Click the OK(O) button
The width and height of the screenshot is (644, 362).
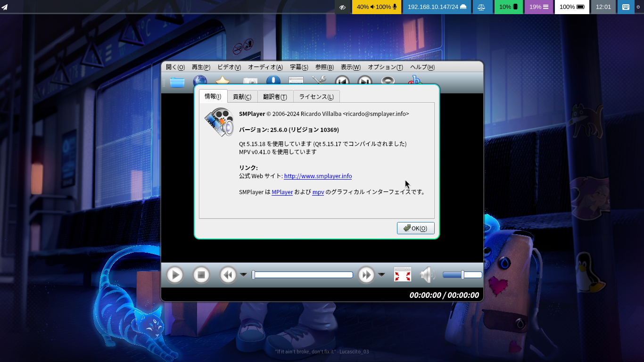pyautogui.click(x=415, y=228)
